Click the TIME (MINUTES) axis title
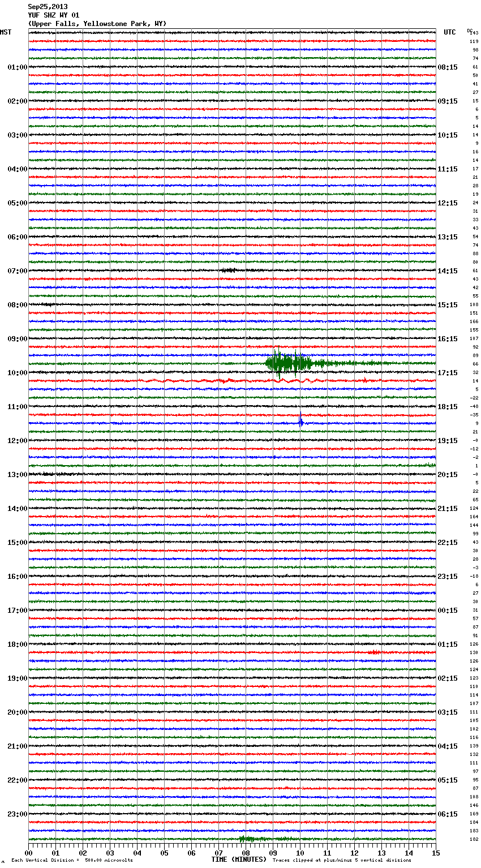Viewport: 481px width, 868px height. (x=239, y=860)
